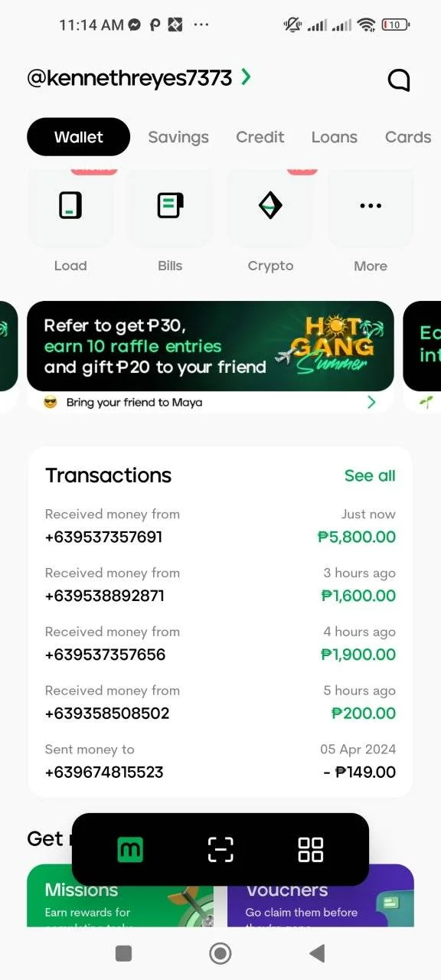
Task: Click See all transactions link
Action: (370, 475)
